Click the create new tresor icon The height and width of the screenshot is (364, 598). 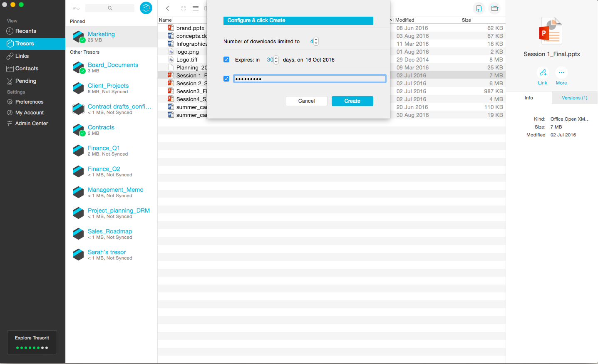(x=146, y=8)
